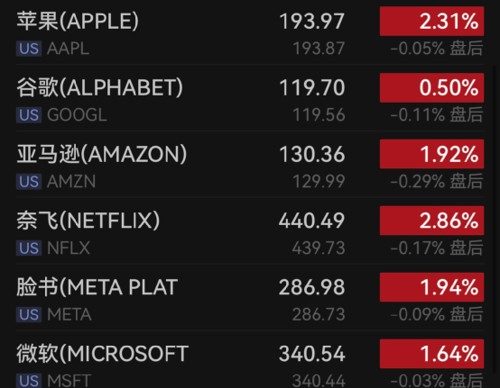500x388 pixels.
Task: Click the US badge beside AMZN
Action: point(29,182)
